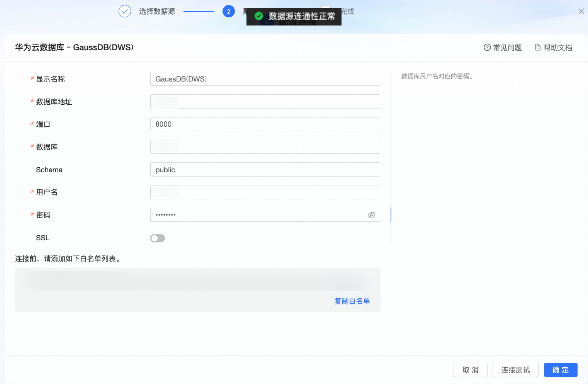The height and width of the screenshot is (384, 588).
Task: Click the completed step checkmark icon
Action: tap(125, 11)
